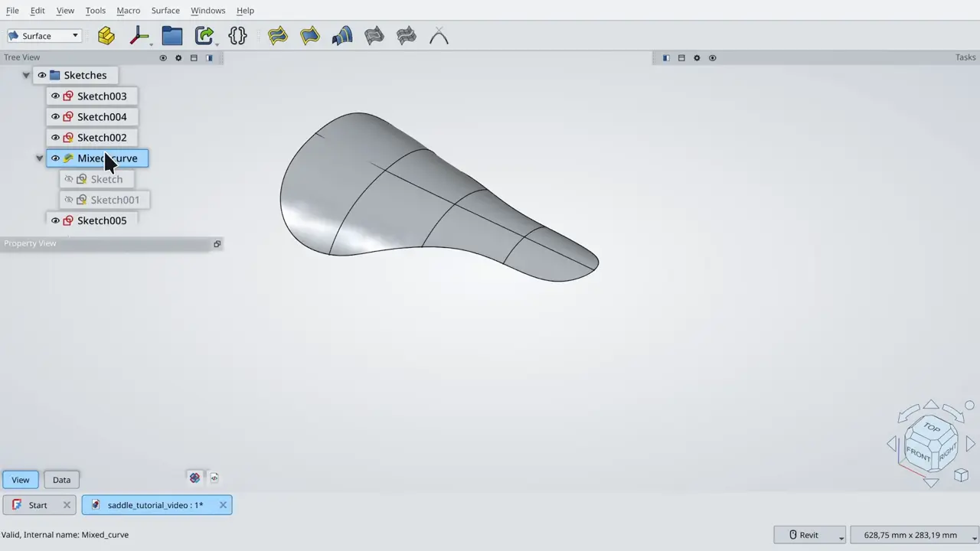Screen dimensions: 980x551
Task: Click the Tree View gear settings icon
Action: tap(178, 58)
